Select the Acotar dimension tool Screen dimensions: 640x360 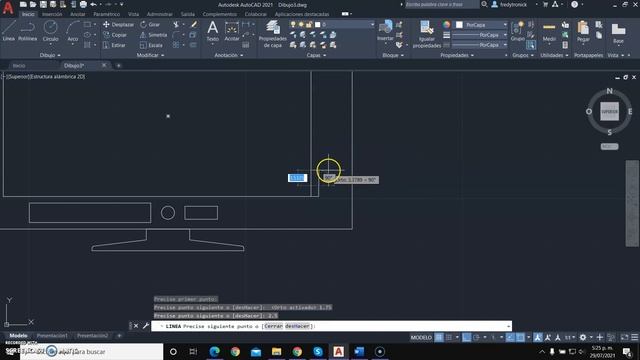(x=231, y=31)
